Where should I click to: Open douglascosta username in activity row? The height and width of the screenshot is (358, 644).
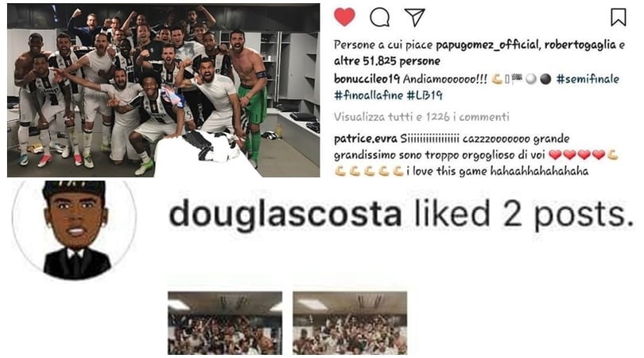(x=286, y=214)
